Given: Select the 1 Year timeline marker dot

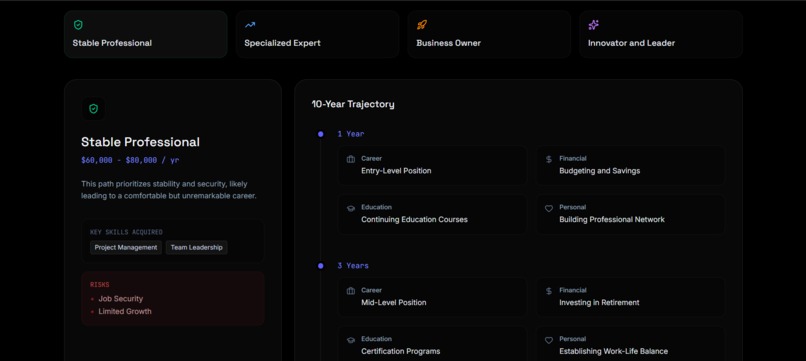Looking at the screenshot, I should [321, 134].
